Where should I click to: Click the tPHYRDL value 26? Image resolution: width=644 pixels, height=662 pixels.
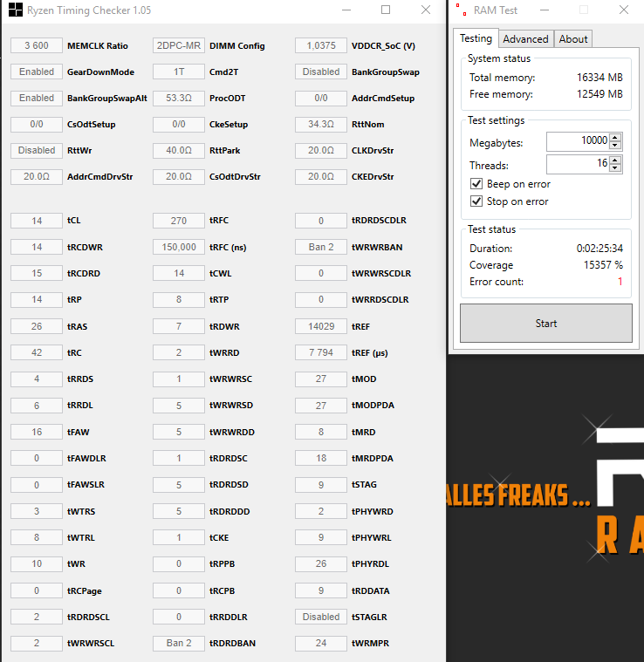(321, 563)
